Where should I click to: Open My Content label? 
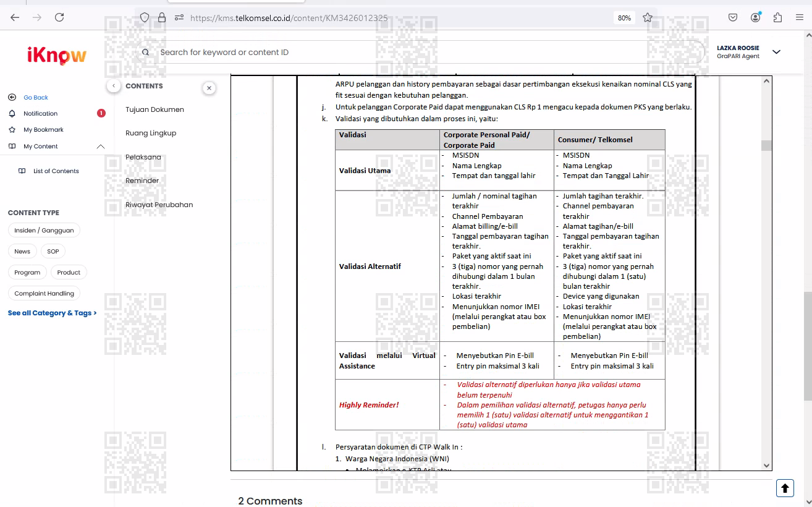click(41, 147)
